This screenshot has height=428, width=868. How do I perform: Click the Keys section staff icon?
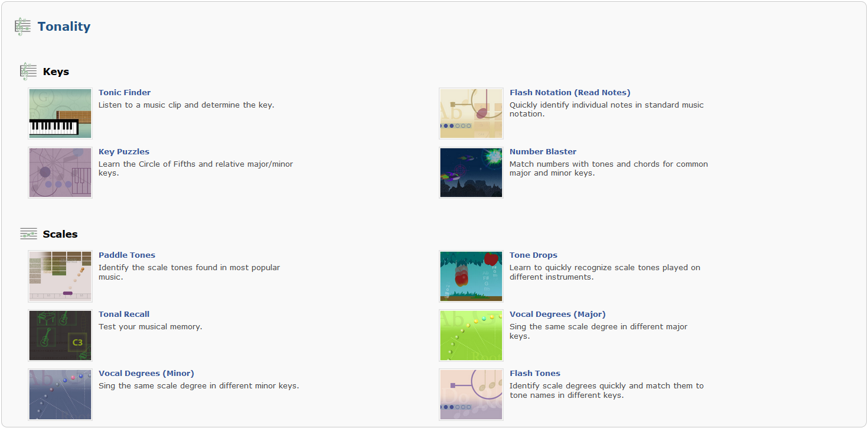click(x=28, y=72)
